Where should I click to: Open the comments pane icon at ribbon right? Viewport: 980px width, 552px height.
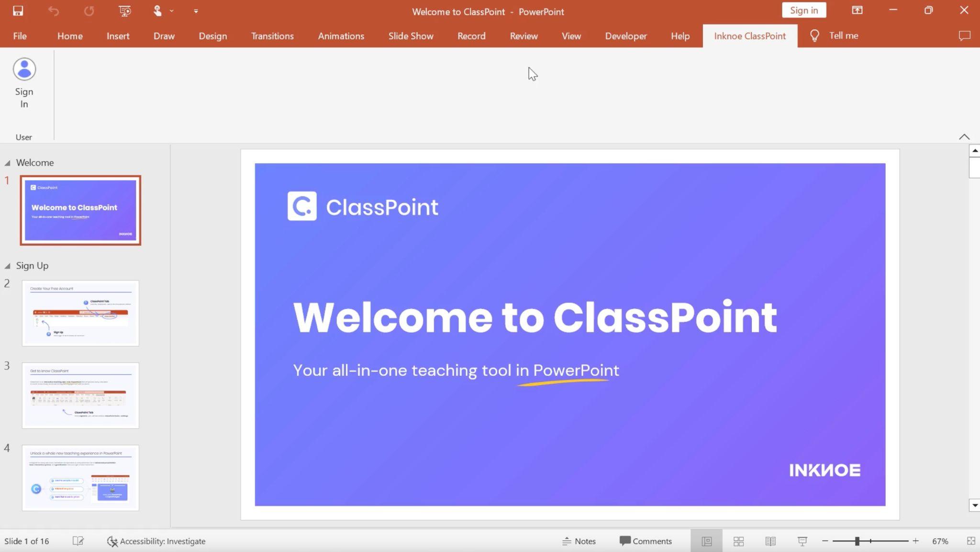(x=964, y=36)
